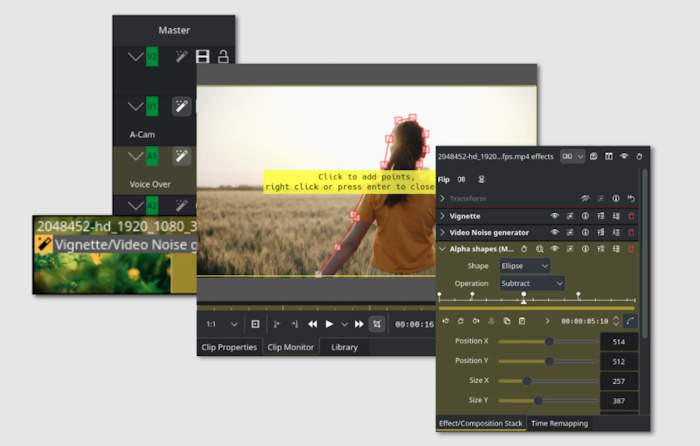Screen dimensions: 700x446
Task: Fast forward playback in clip monitor
Action: point(359,324)
